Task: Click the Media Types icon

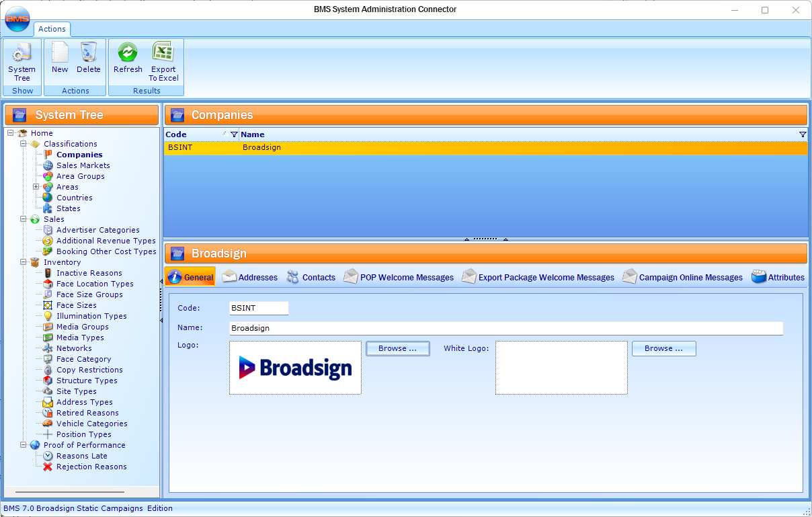Action: tap(48, 337)
